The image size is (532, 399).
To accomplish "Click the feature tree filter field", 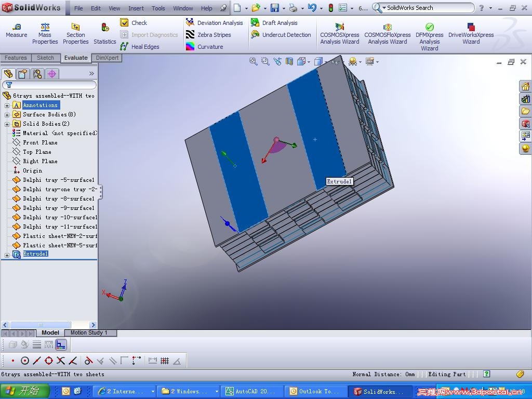I will tap(49, 85).
